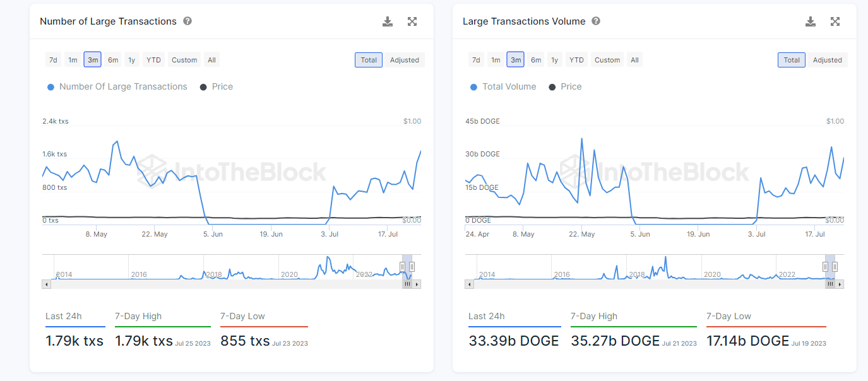Open the Number of Large Transactions help tooltip
This screenshot has height=381, width=868.
tap(187, 21)
